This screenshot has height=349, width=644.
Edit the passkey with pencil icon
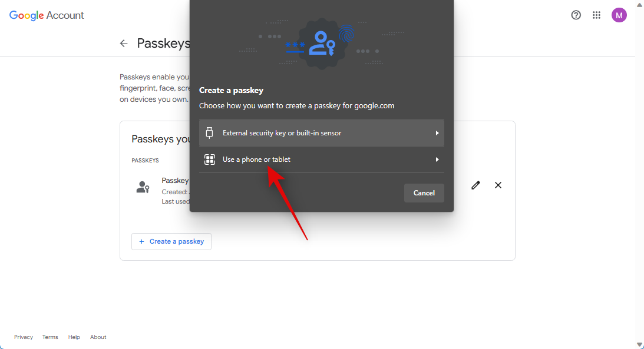(475, 185)
